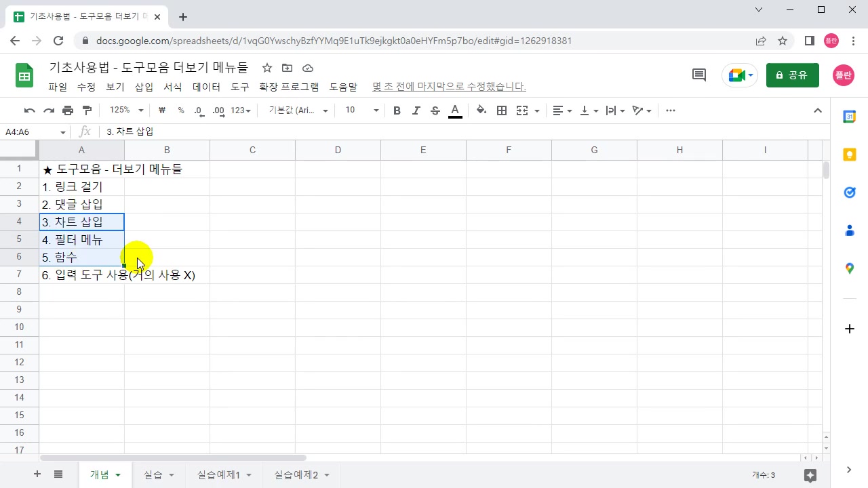The width and height of the screenshot is (868, 488).
Task: Click the Name Box showing A4:A6
Action: [x=31, y=131]
